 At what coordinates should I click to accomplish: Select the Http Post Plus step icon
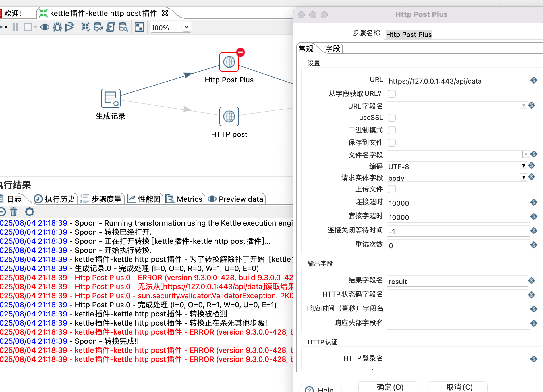click(229, 62)
